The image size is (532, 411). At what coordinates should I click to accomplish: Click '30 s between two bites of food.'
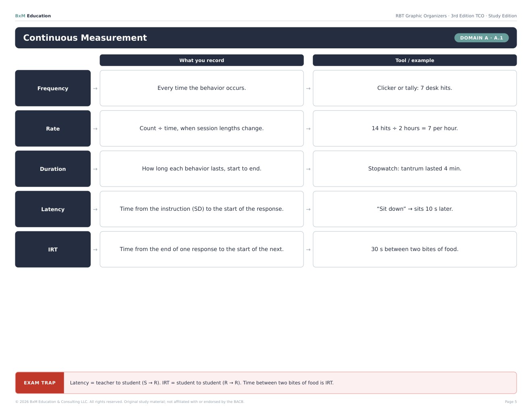[415, 249]
